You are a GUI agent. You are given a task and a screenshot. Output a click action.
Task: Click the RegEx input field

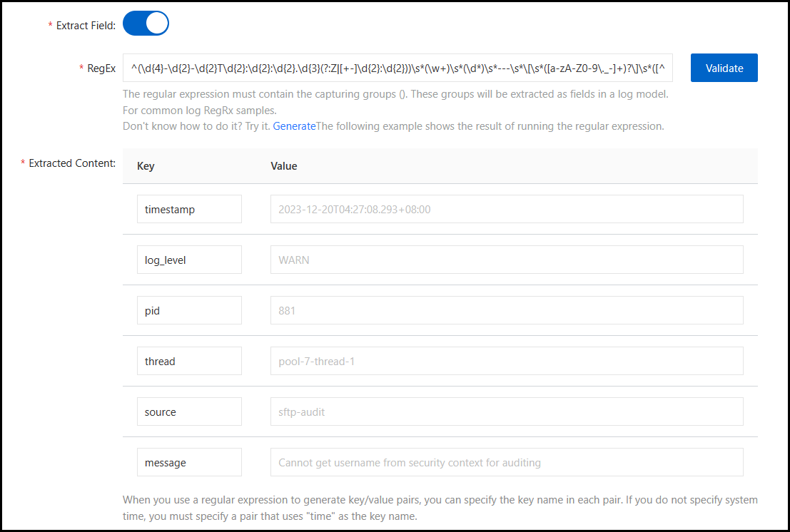click(397, 68)
